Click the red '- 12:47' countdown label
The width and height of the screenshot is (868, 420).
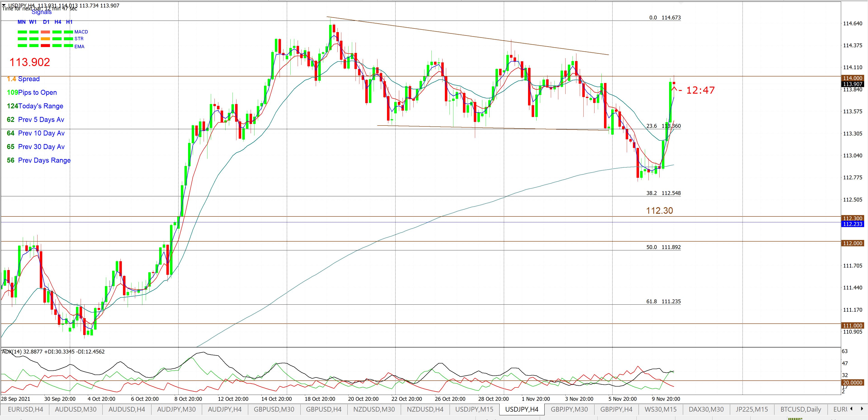pos(696,90)
